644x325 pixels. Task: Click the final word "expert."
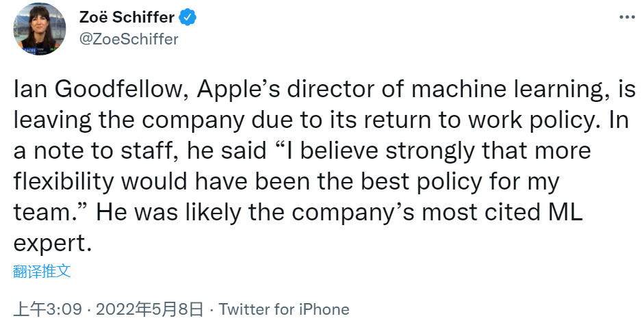pos(52,242)
